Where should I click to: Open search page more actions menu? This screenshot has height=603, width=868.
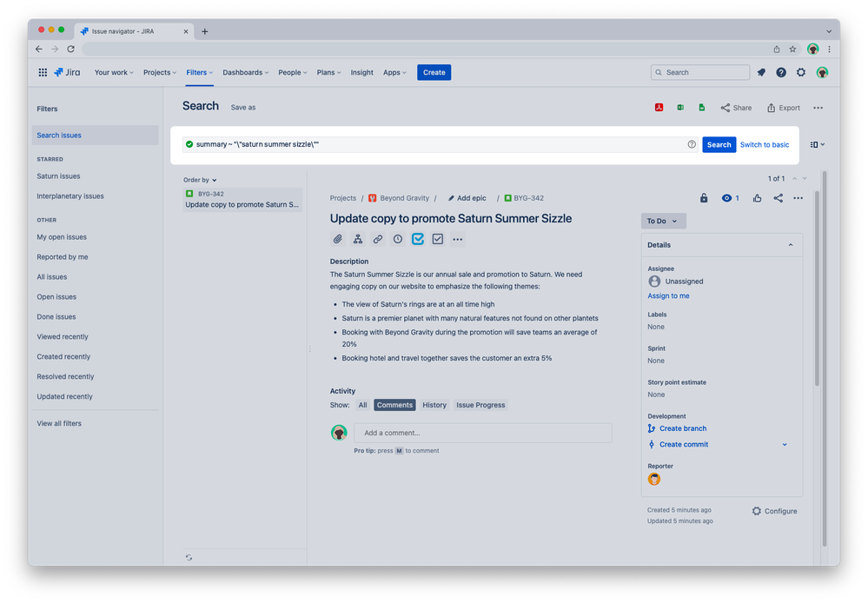(818, 108)
